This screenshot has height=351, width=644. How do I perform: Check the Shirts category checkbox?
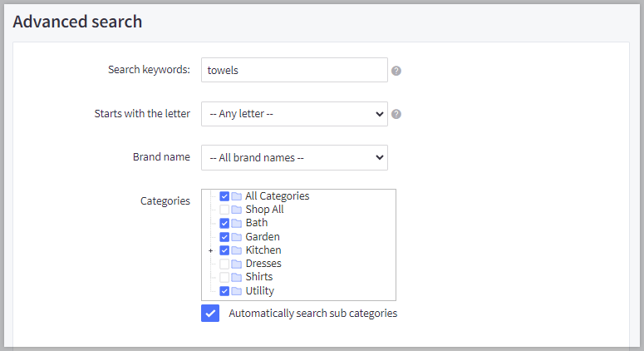224,277
